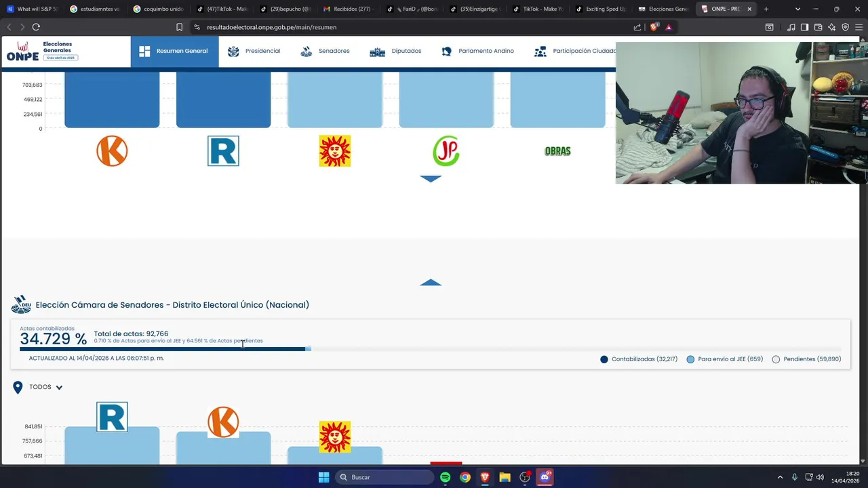The width and height of the screenshot is (868, 488).
Task: Collapse senators section with up arrow
Action: pyautogui.click(x=431, y=283)
